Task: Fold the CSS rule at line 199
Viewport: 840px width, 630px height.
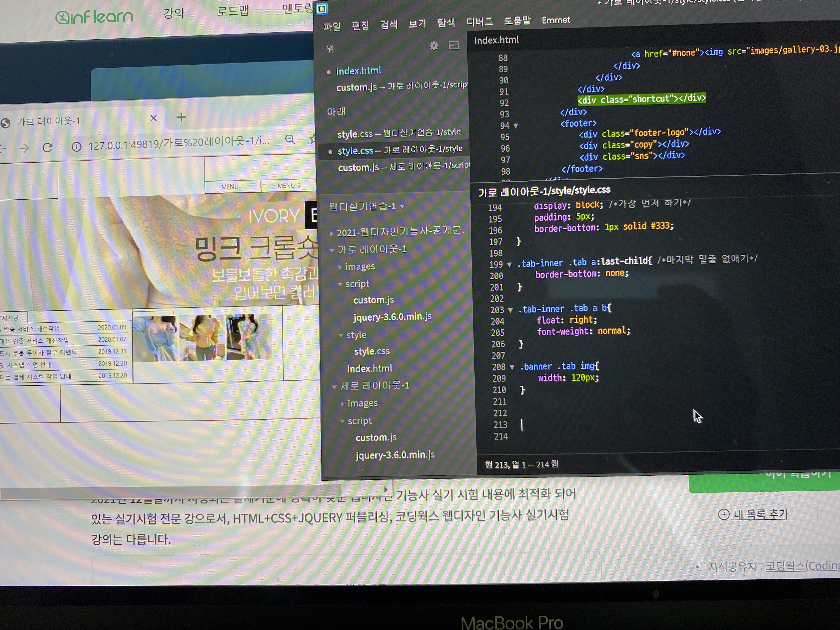Action: pyautogui.click(x=509, y=265)
